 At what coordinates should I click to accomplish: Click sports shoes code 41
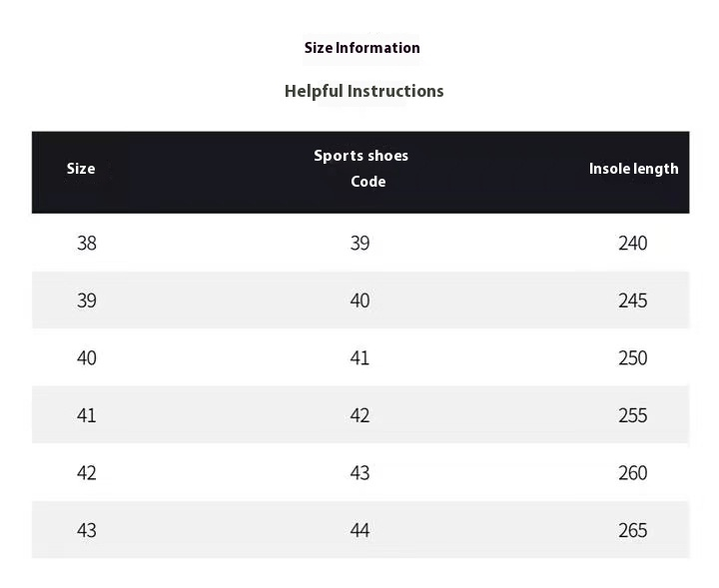(359, 358)
